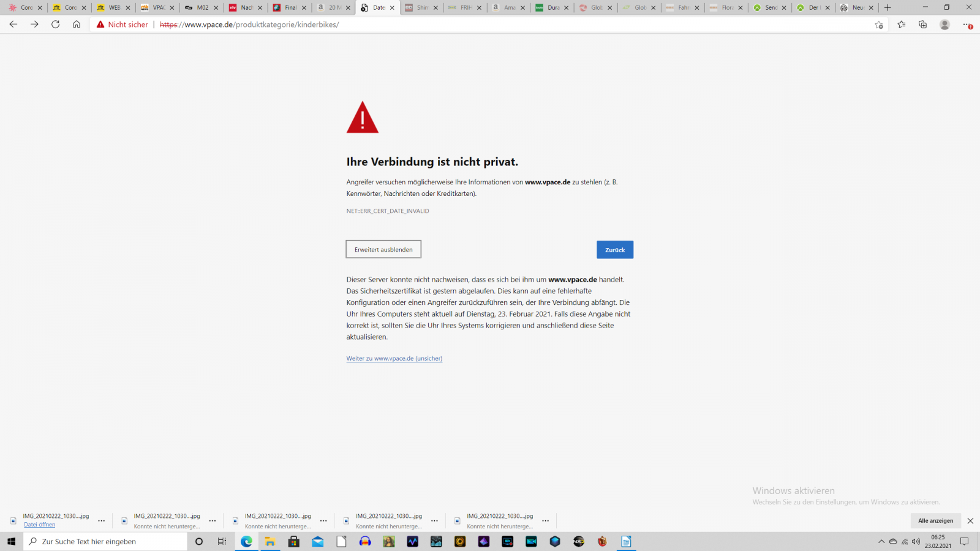Click 'Datei öffnen' under the first download
This screenshot has height=551, width=980.
tap(39, 525)
